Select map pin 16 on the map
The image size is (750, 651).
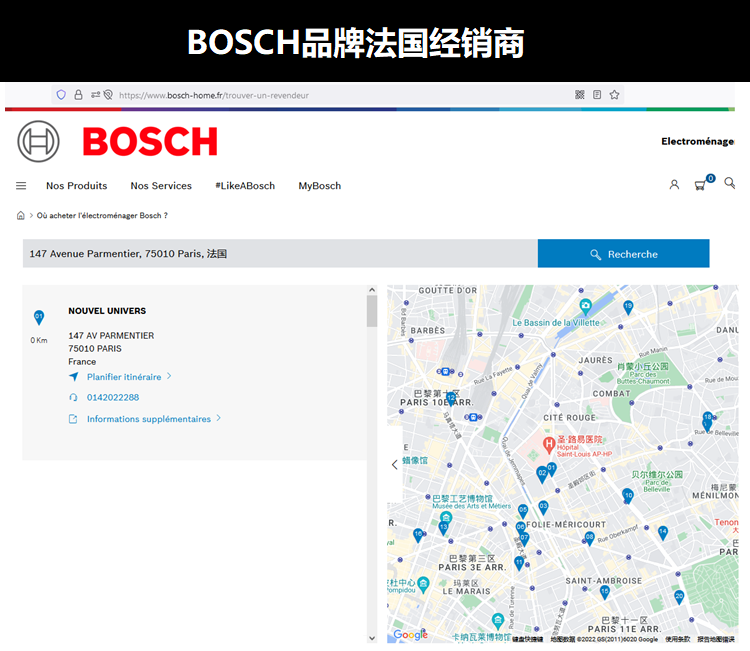point(418,535)
